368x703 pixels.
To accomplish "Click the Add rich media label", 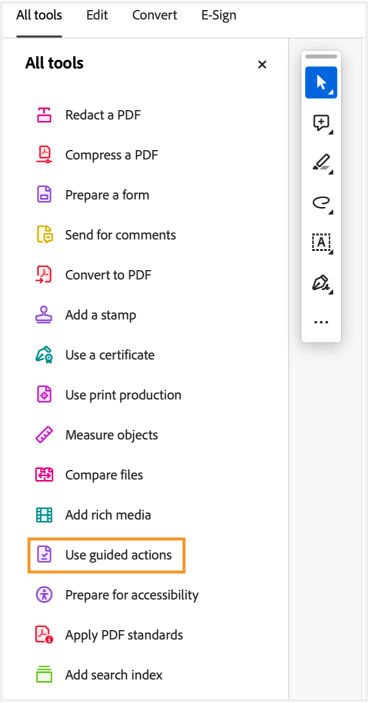I will click(x=108, y=515).
